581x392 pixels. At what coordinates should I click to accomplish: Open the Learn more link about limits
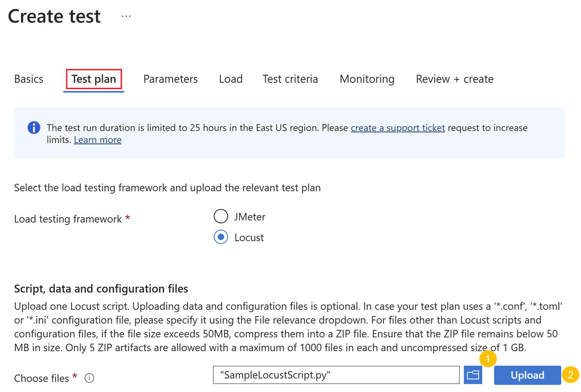coord(98,139)
